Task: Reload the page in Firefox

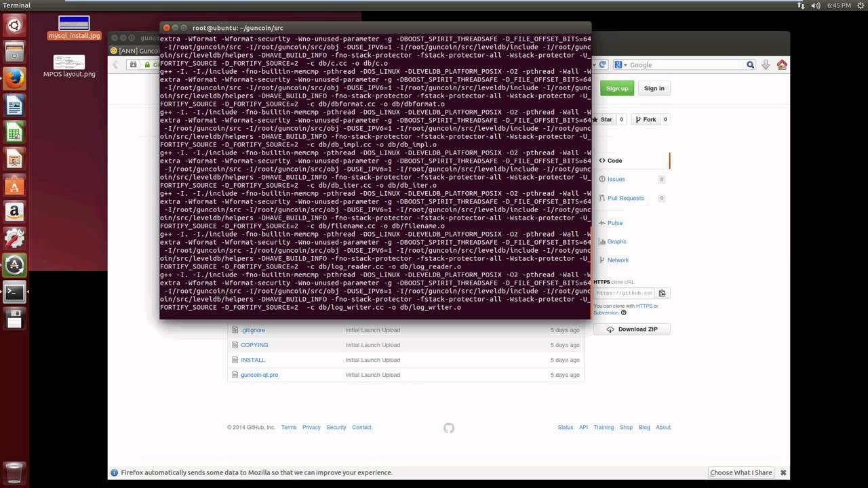Action: (x=601, y=64)
